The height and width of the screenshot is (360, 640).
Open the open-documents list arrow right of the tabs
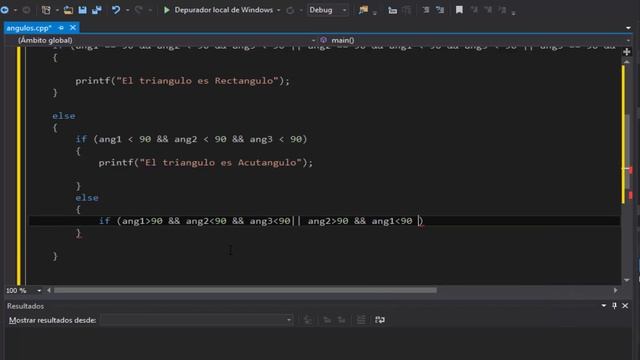coord(628,28)
